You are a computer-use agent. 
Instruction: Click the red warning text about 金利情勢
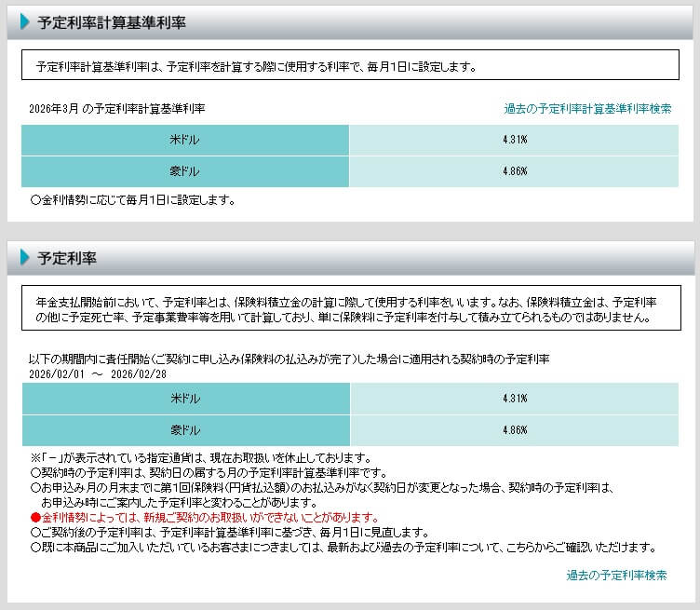204,517
